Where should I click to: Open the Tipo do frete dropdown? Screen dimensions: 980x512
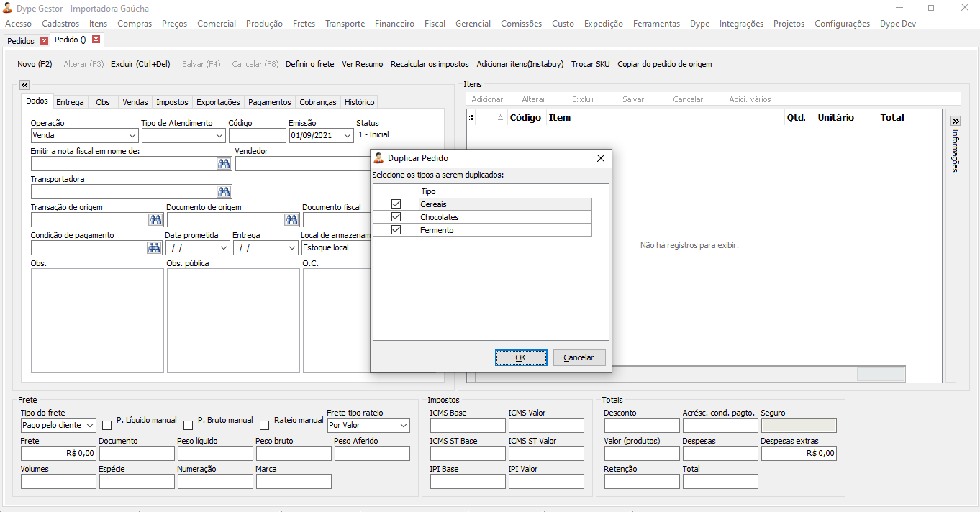(x=90, y=426)
